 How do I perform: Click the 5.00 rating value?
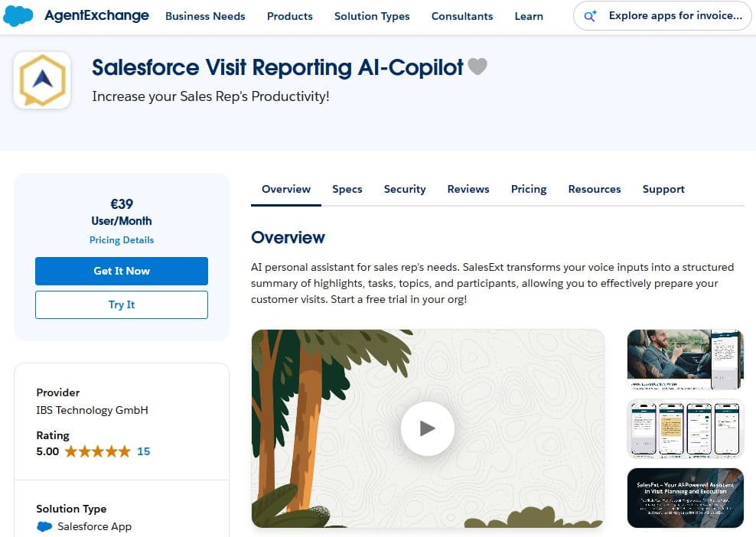point(47,451)
